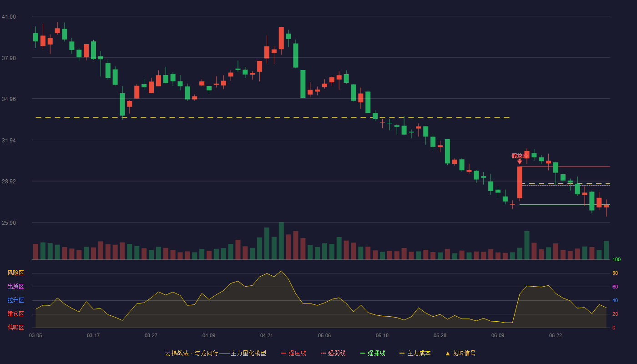The image size is (637, 364).
Task: Click the 05-06 date label
Action: tap(324, 335)
